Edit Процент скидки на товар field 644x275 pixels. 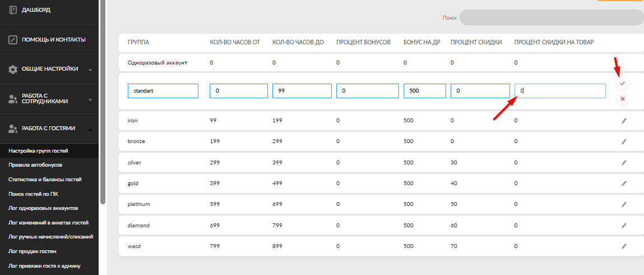tap(560, 91)
